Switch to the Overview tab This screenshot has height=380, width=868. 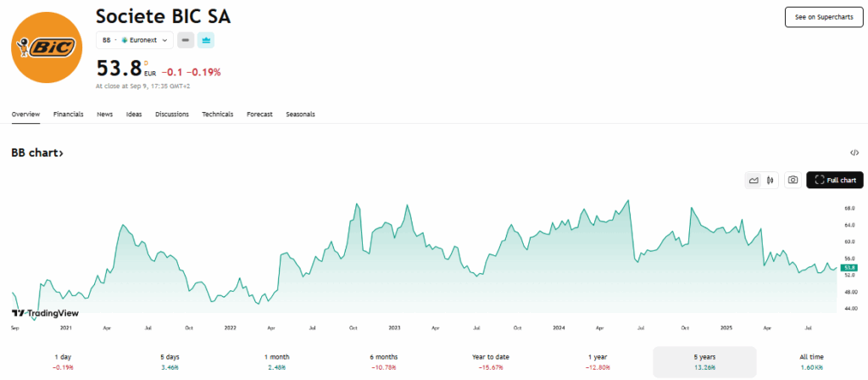(x=25, y=115)
